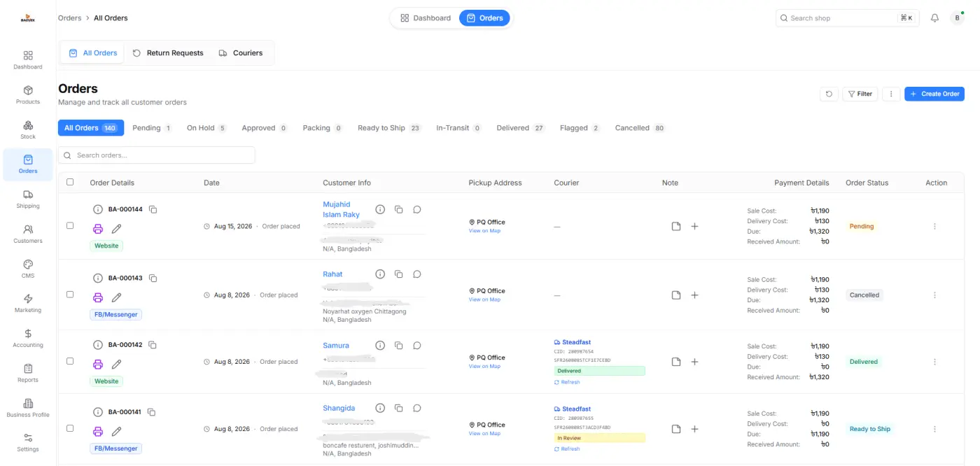This screenshot has height=466, width=980.
Task: Focus the Search shop field
Action: (x=846, y=18)
